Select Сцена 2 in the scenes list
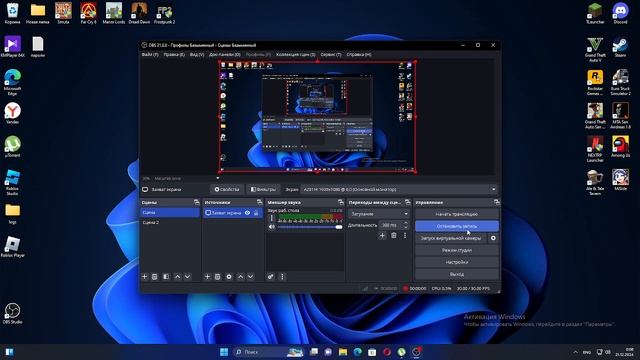This screenshot has height=360, width=640. pos(170,222)
